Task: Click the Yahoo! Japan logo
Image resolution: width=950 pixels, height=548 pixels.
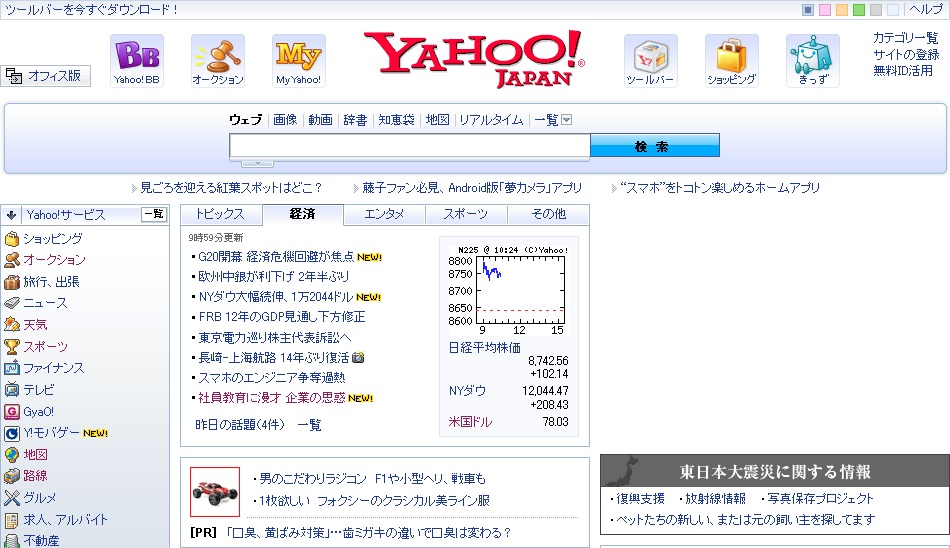Action: click(474, 59)
